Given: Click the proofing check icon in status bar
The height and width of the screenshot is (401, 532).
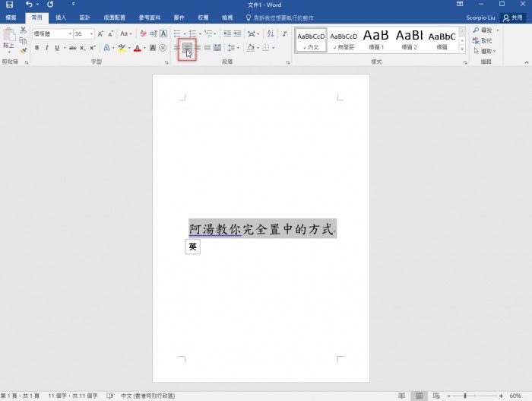Looking at the screenshot, I should coord(110,396).
